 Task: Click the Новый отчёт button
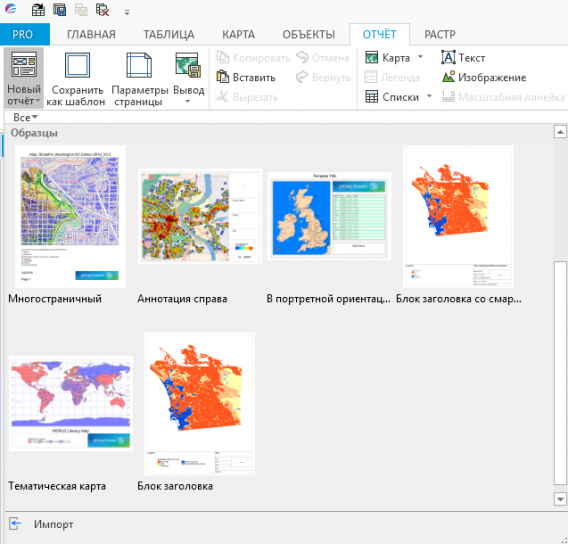(24, 78)
